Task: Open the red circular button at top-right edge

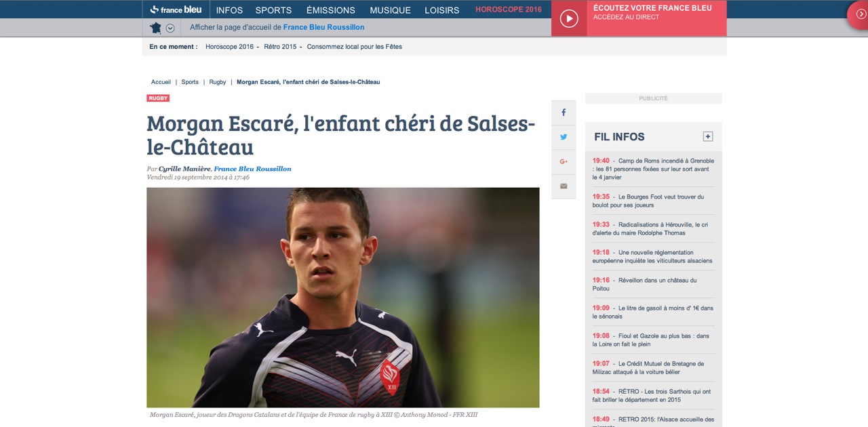Action: click(x=859, y=15)
